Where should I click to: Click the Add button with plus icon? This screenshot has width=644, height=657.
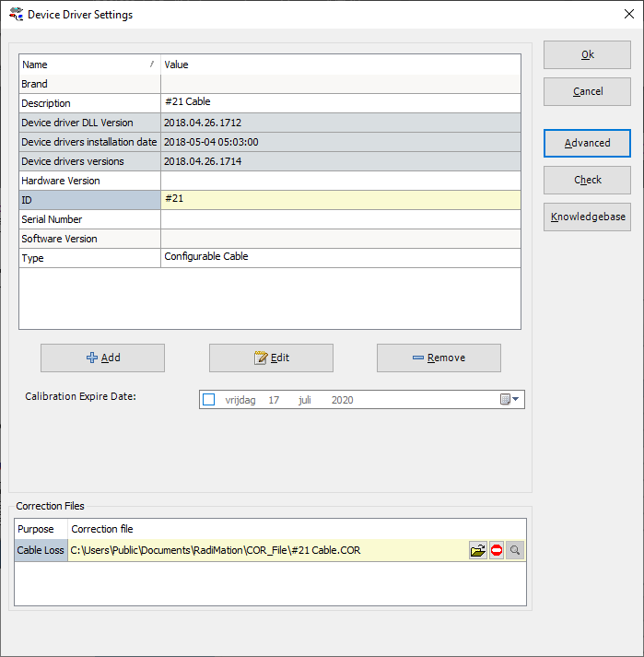coord(102,358)
